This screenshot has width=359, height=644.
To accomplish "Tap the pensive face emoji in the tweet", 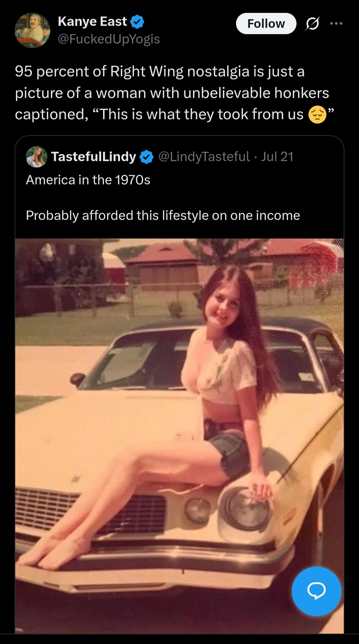I will [317, 115].
